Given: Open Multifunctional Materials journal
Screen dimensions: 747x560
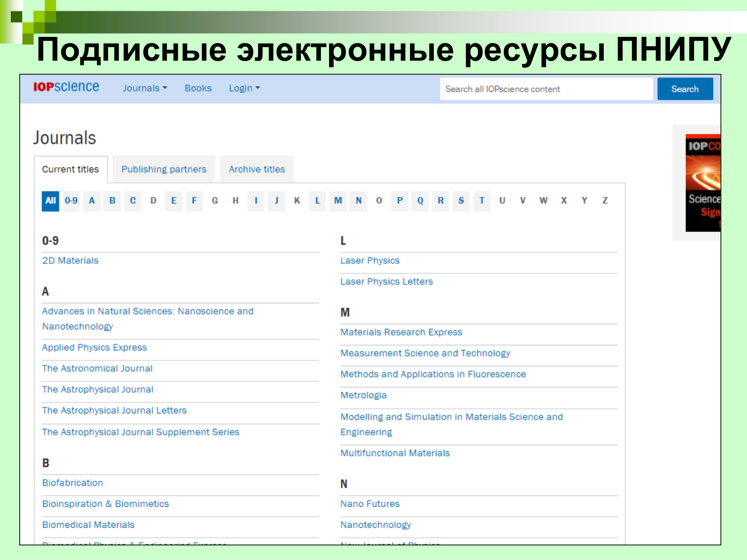Looking at the screenshot, I should pos(395,453).
